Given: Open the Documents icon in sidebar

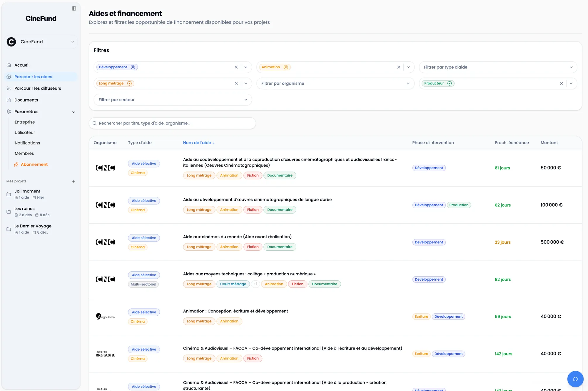Looking at the screenshot, I should 8,100.
